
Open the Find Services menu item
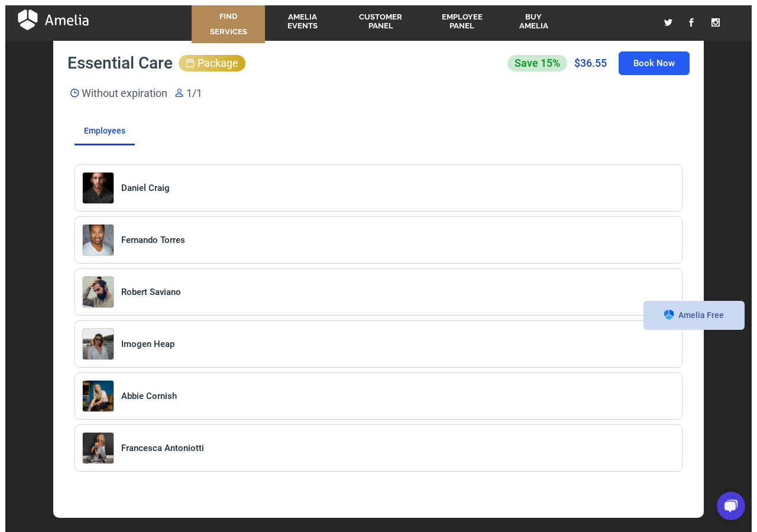[228, 24]
